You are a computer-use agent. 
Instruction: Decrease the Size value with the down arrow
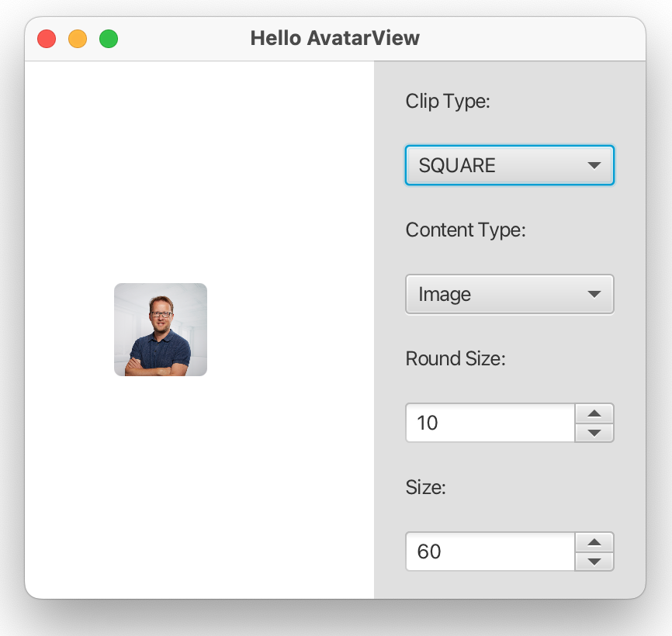click(x=594, y=561)
